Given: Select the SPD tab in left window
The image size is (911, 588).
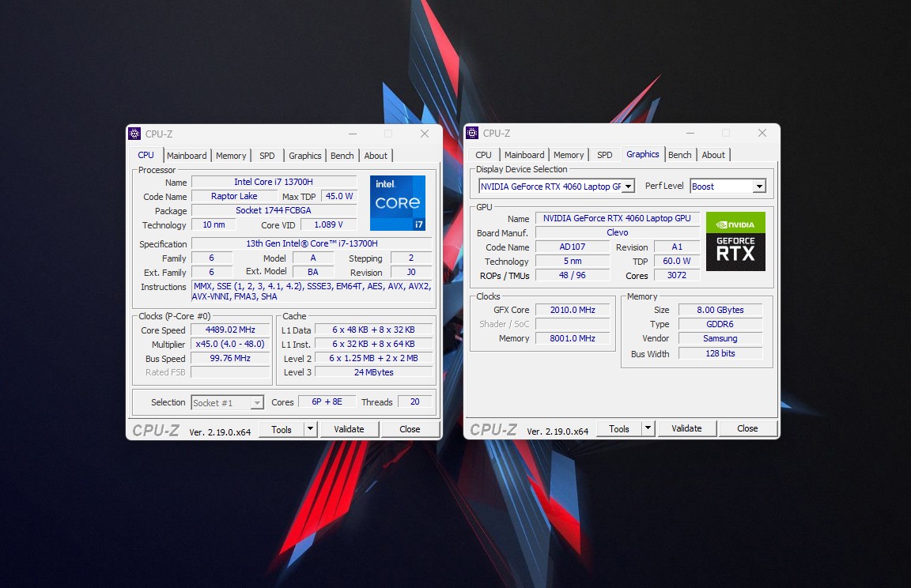Looking at the screenshot, I should [x=267, y=156].
